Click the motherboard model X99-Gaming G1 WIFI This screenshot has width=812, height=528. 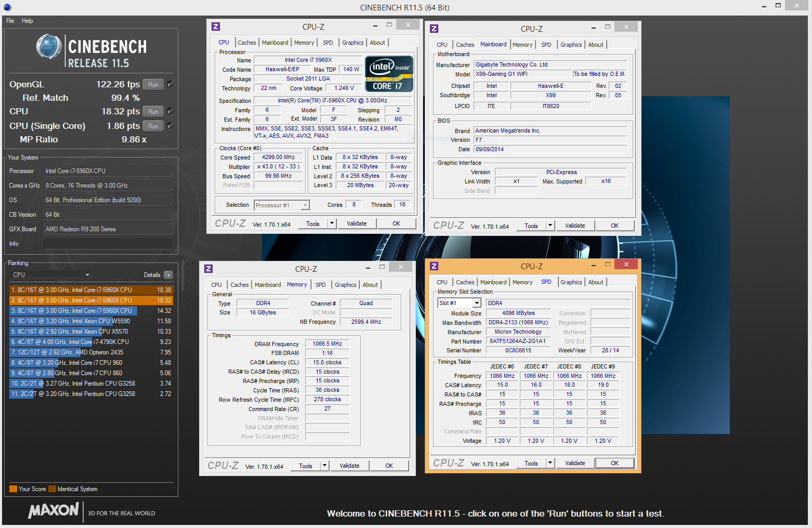[x=522, y=74]
